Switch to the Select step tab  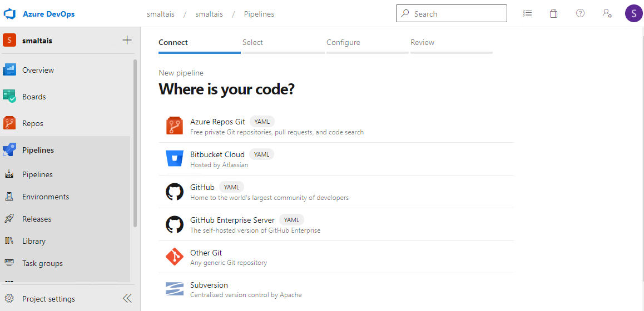pos(252,43)
